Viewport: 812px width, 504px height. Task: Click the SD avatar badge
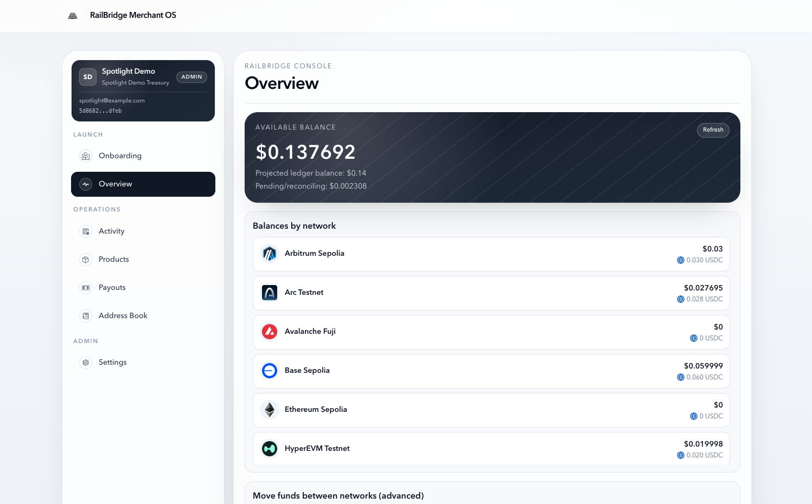(88, 77)
